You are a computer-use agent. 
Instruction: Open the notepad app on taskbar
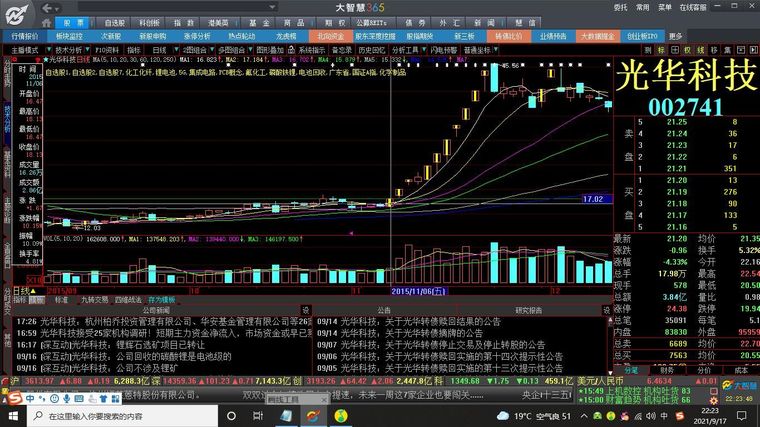pos(286,416)
